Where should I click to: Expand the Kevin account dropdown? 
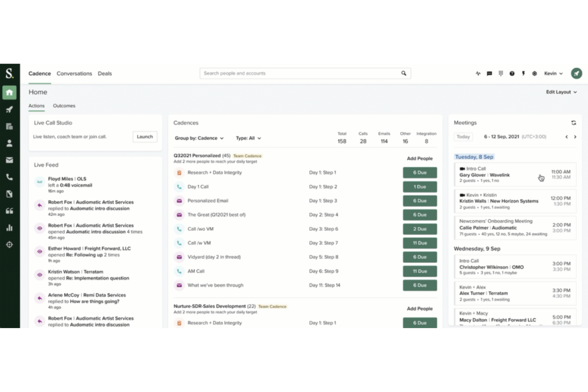[x=553, y=73]
